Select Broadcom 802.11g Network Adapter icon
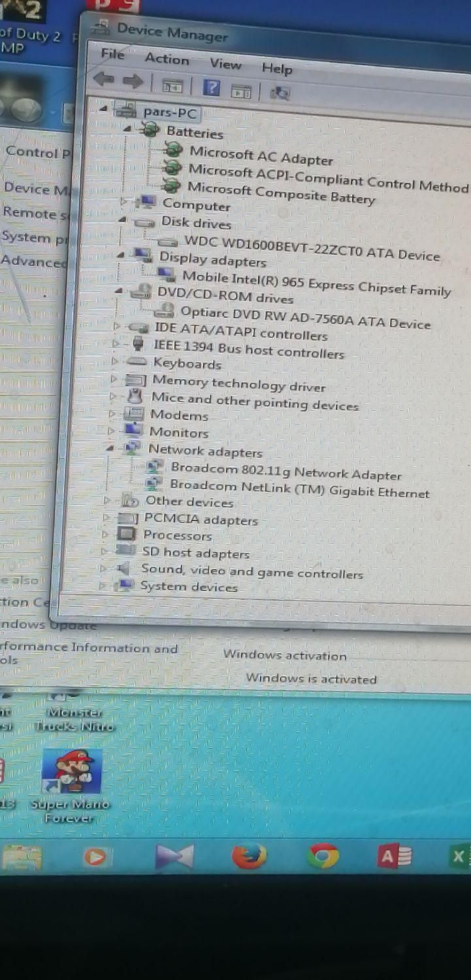471x980 pixels. [x=155, y=466]
